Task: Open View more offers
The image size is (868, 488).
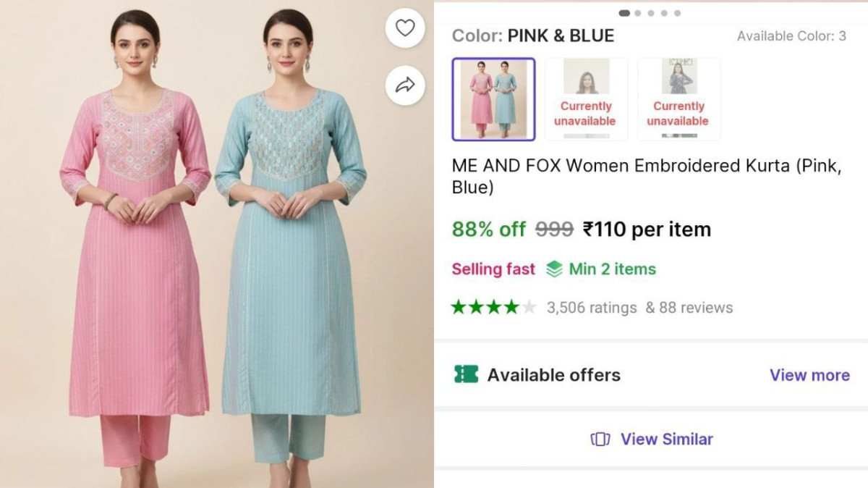Action: tap(808, 375)
